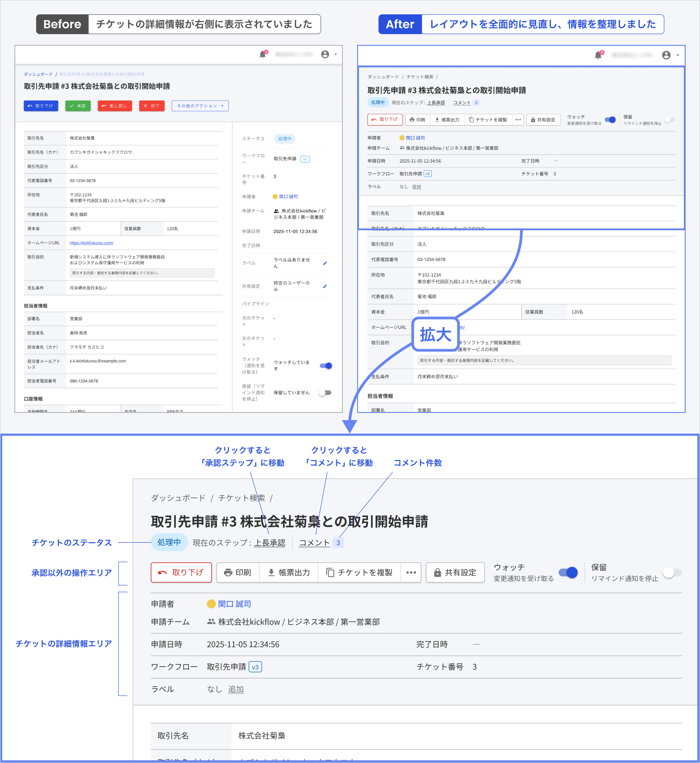
Task: Click 差し戻し button in Before panel
Action: pos(115,106)
